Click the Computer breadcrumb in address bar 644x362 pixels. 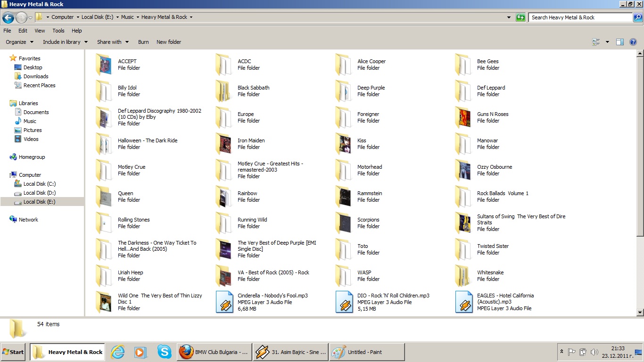(63, 17)
